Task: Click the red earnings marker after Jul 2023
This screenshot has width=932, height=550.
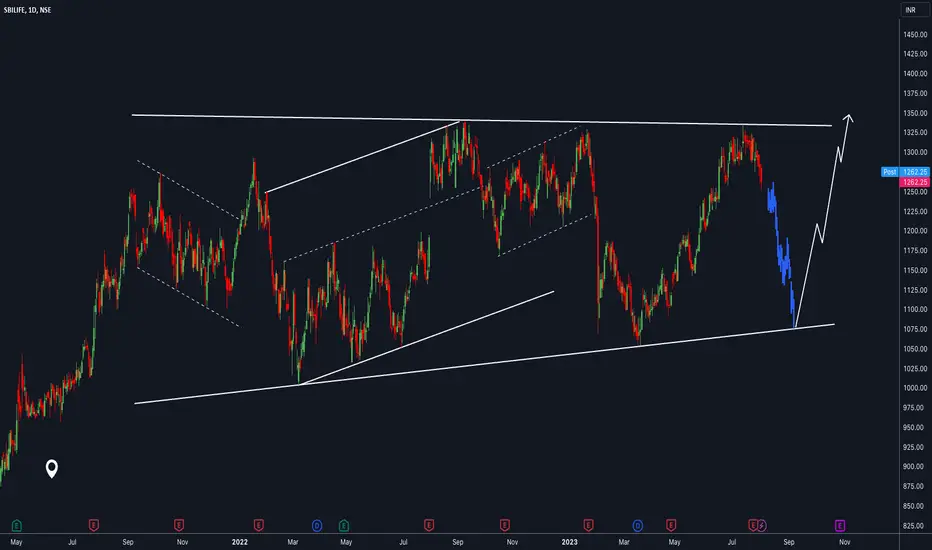Action: click(752, 526)
